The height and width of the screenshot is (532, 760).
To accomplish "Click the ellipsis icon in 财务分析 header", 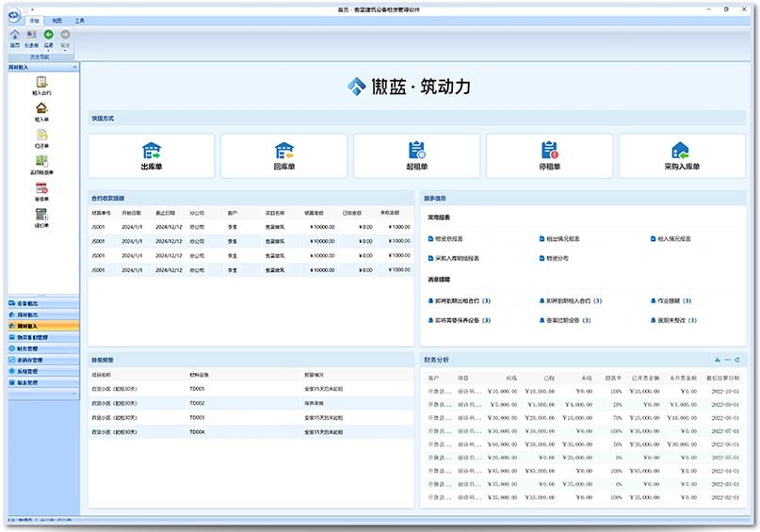I will tap(727, 360).
